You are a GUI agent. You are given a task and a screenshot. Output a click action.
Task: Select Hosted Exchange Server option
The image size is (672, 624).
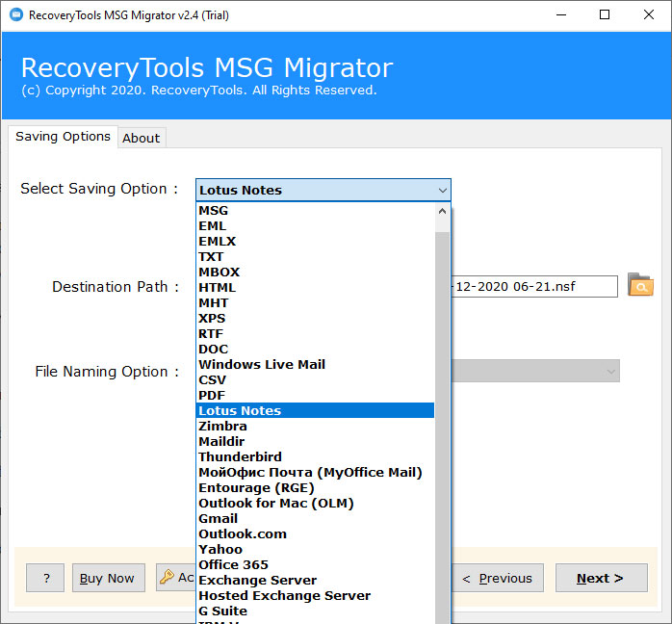tap(315, 596)
